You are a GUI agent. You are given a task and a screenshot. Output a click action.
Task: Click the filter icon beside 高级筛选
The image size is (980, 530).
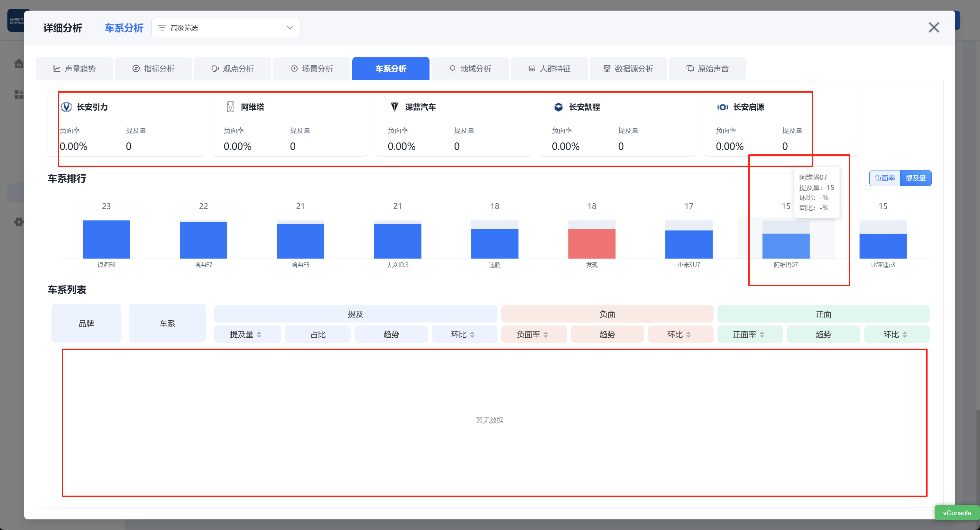(x=162, y=28)
